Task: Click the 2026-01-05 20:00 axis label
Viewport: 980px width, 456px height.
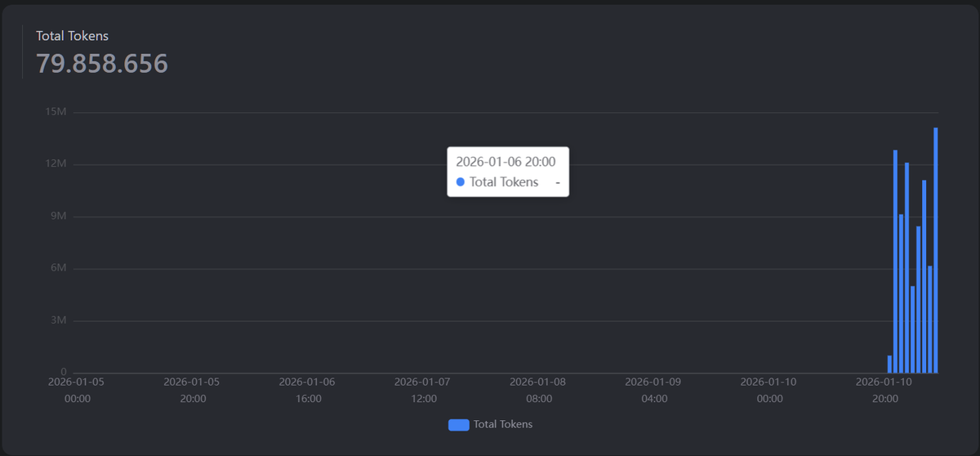Action: coord(192,390)
